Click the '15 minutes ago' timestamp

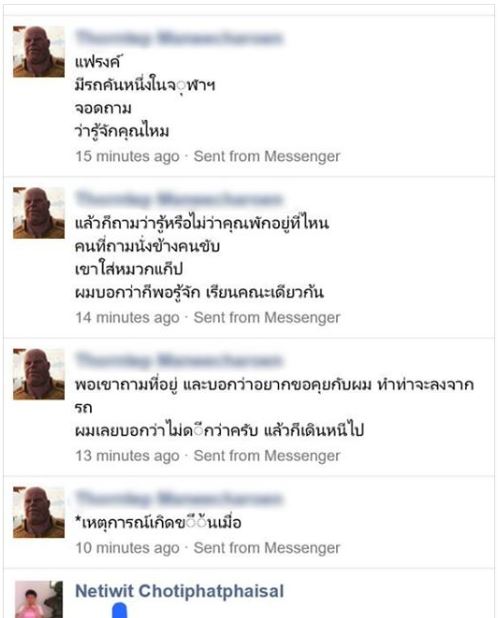(128, 156)
